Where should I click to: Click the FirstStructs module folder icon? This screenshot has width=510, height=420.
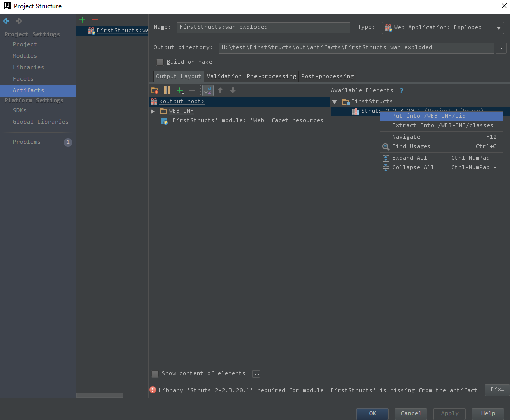[x=346, y=102]
